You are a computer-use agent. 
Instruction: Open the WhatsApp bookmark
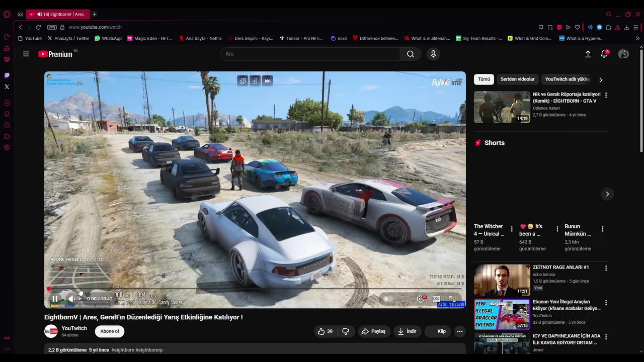[x=108, y=38]
